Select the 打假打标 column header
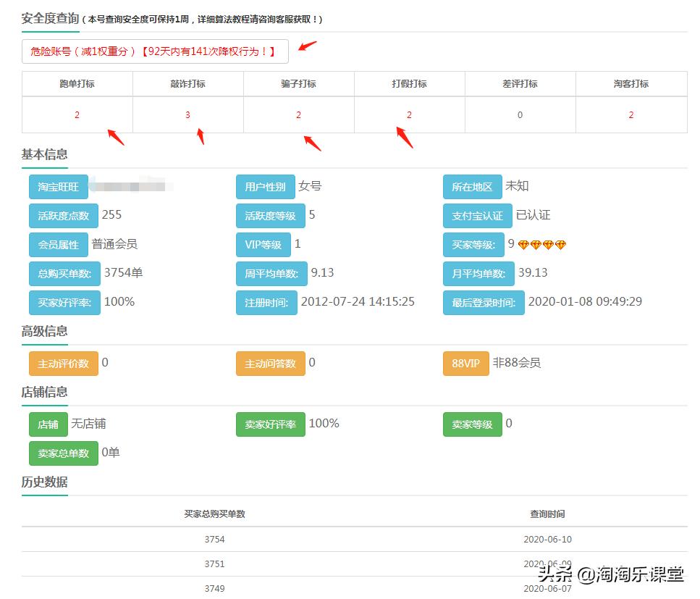This screenshot has width=700, height=599. coord(409,83)
